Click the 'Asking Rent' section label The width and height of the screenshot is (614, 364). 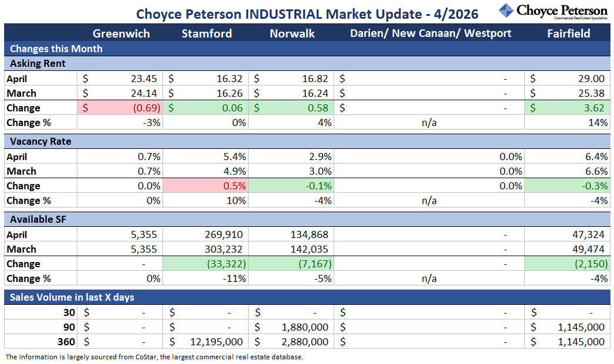pos(38,63)
